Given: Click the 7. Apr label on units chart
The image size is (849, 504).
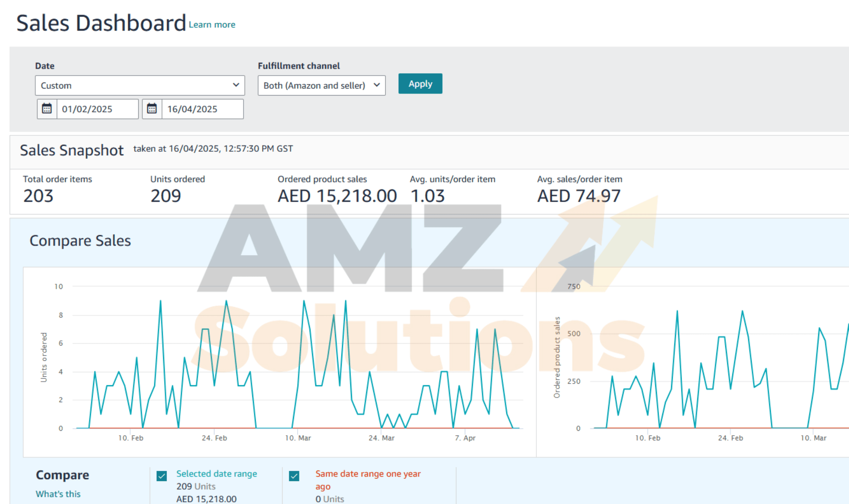Looking at the screenshot, I should (465, 438).
